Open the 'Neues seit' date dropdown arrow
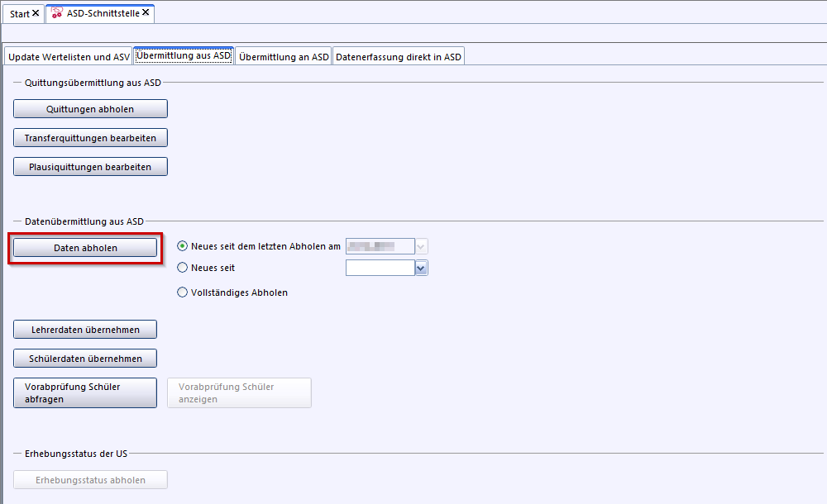 (421, 268)
